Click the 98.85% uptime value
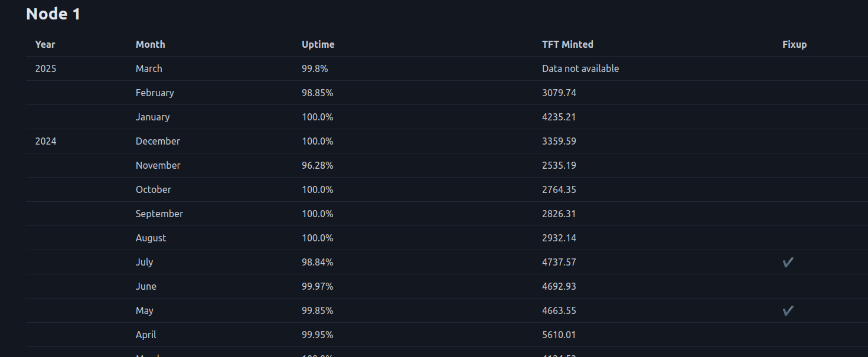The width and height of the screenshot is (868, 357). (x=317, y=93)
